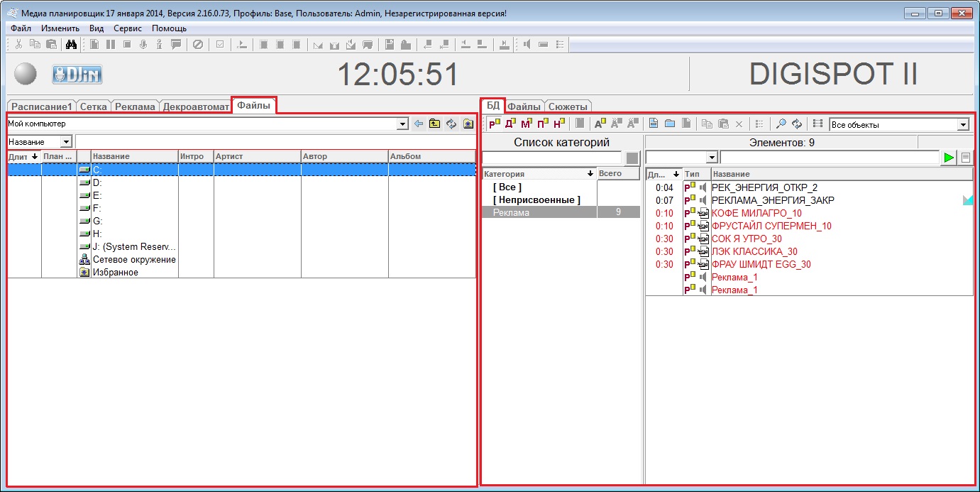Open the Помощь menu
Viewport: 980px width, 492px height.
169,28
